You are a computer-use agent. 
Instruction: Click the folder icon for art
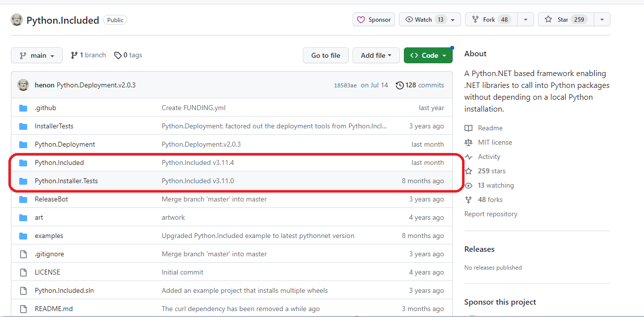point(23,218)
